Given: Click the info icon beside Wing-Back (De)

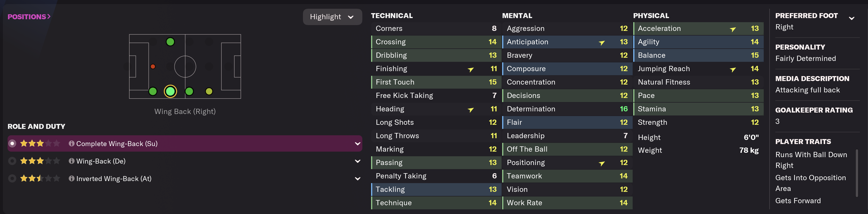Looking at the screenshot, I should 71,161.
